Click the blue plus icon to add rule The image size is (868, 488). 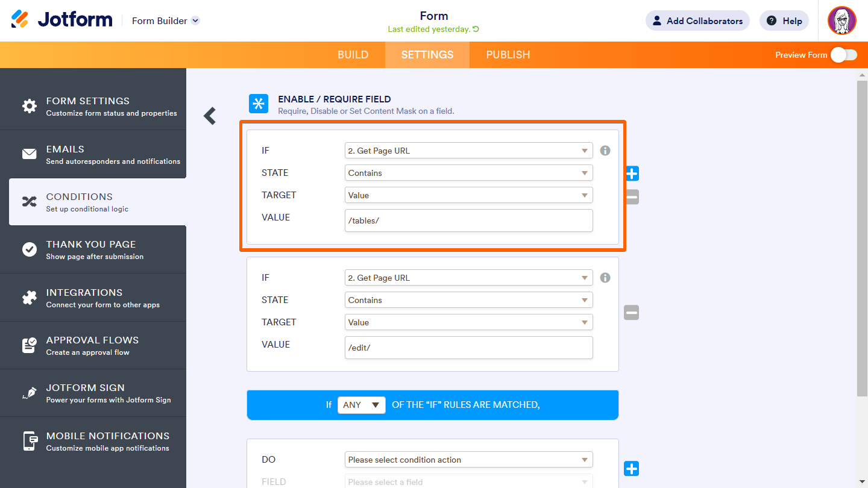(631, 174)
